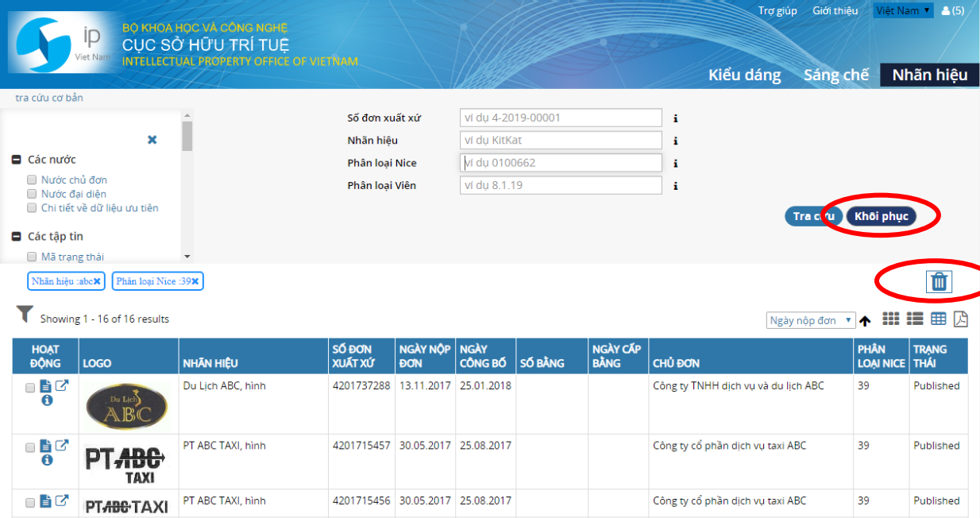Click info icon in Du Lịch ABC row
The width and height of the screenshot is (980, 518).
pyautogui.click(x=47, y=400)
